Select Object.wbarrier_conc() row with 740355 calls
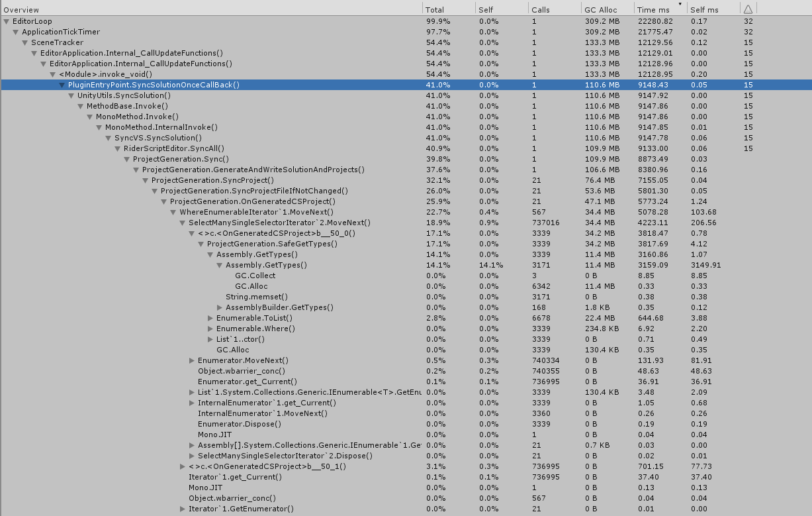Viewport: 812px width, 516px height. pyautogui.click(x=406, y=371)
